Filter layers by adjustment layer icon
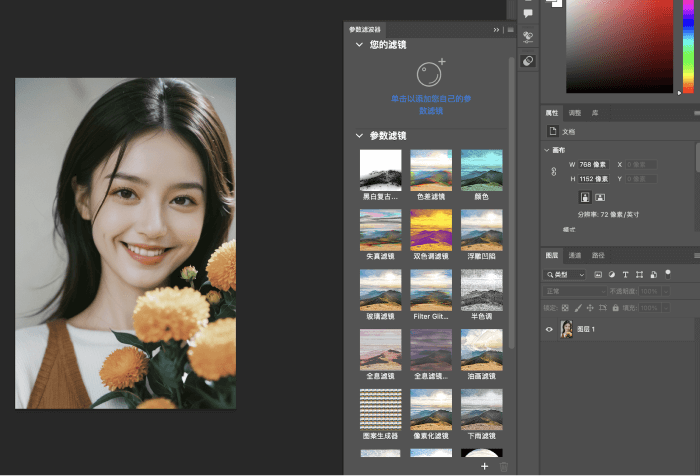This screenshot has height=476, width=700. (612, 275)
